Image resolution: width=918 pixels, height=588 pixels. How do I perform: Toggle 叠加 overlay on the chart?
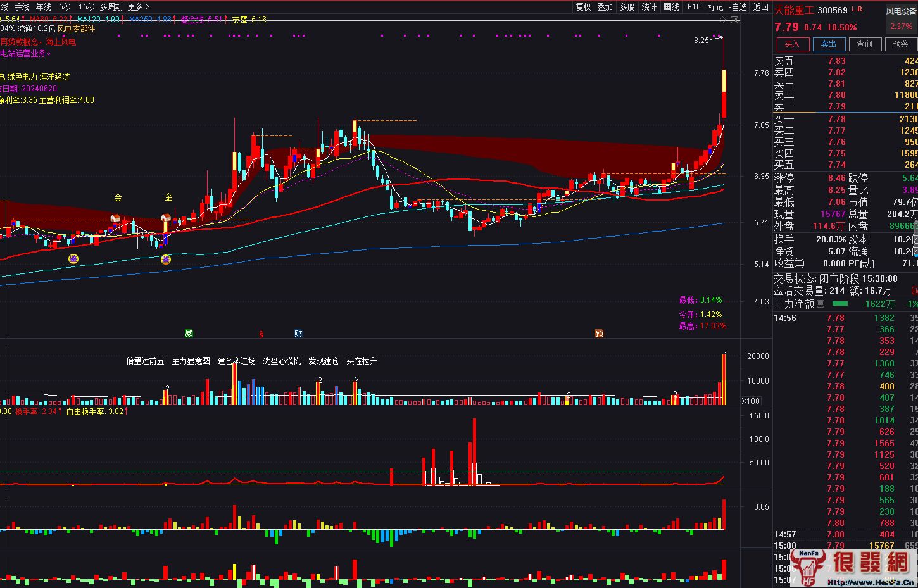pos(605,7)
